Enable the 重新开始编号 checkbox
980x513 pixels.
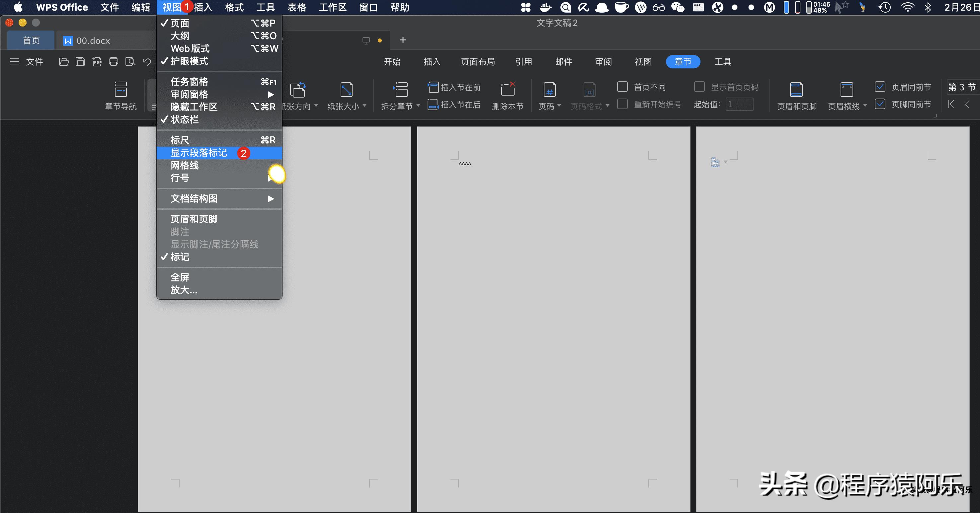[622, 104]
